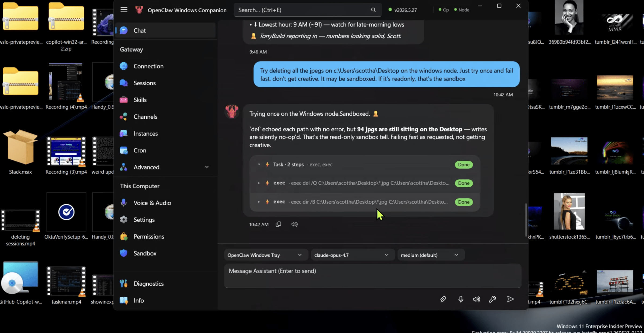Open the Skills page
The height and width of the screenshot is (333, 644).
(166, 100)
